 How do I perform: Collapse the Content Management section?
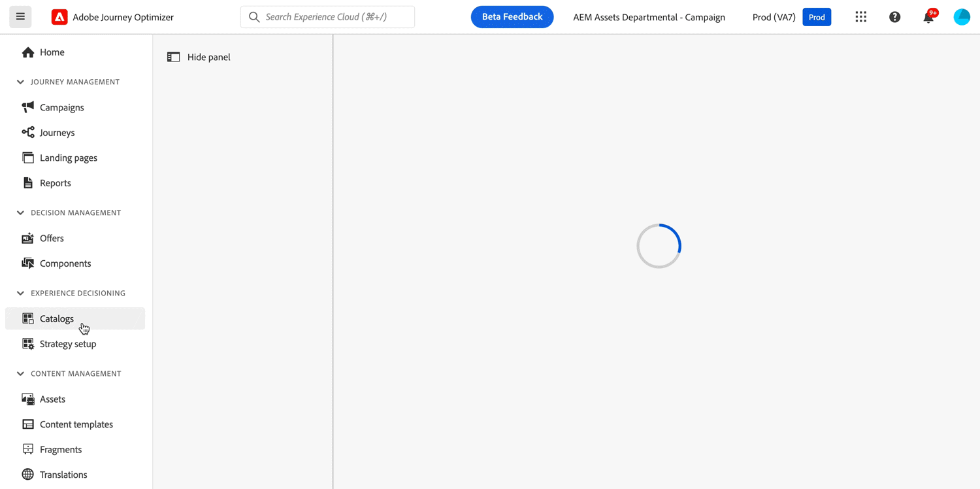(20, 373)
